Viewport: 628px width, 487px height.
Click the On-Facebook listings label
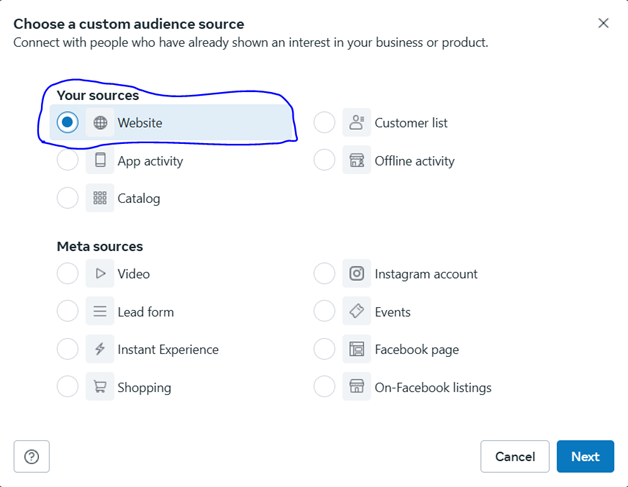click(x=433, y=388)
